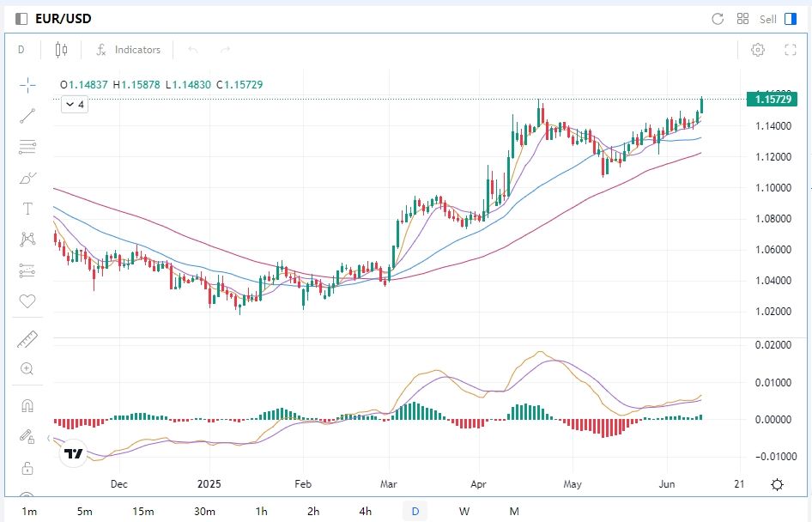
Task: Expand the collapsed indicator legend showing 4
Action: pos(74,105)
